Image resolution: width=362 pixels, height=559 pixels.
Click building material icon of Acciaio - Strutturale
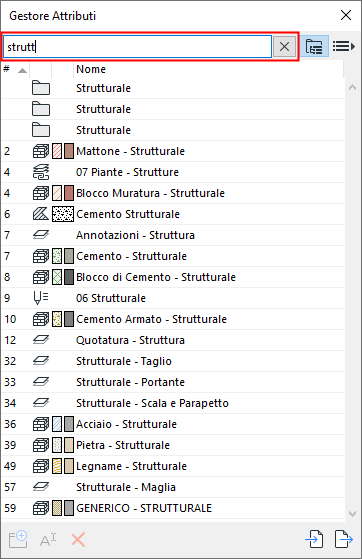pos(41,424)
